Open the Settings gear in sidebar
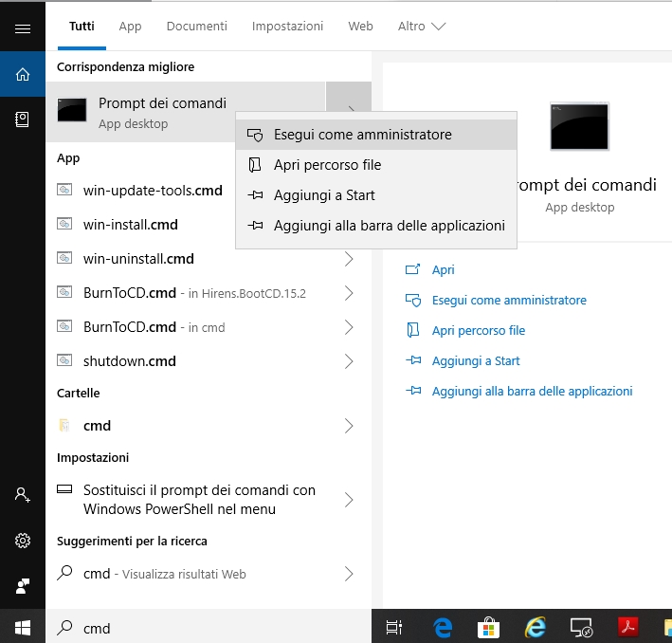The height and width of the screenshot is (643, 672). click(23, 541)
